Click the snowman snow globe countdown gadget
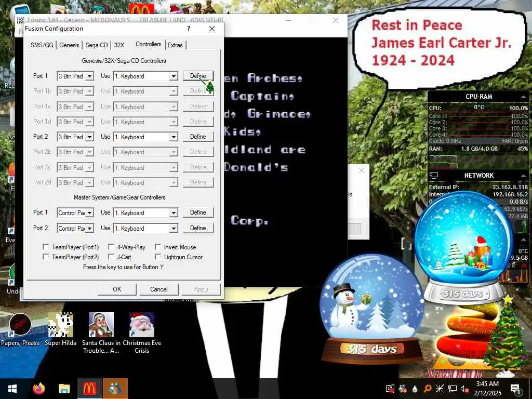This screenshot has width=532, height=399. [x=372, y=310]
